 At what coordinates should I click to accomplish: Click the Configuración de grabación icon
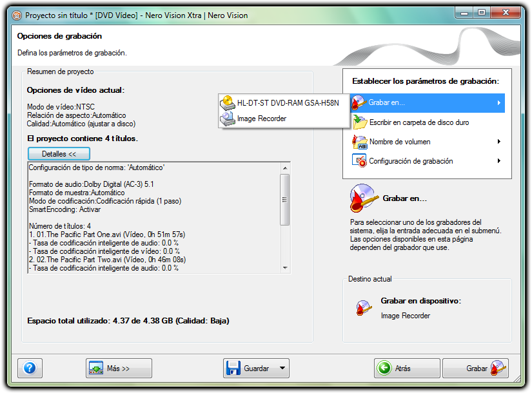(359, 160)
